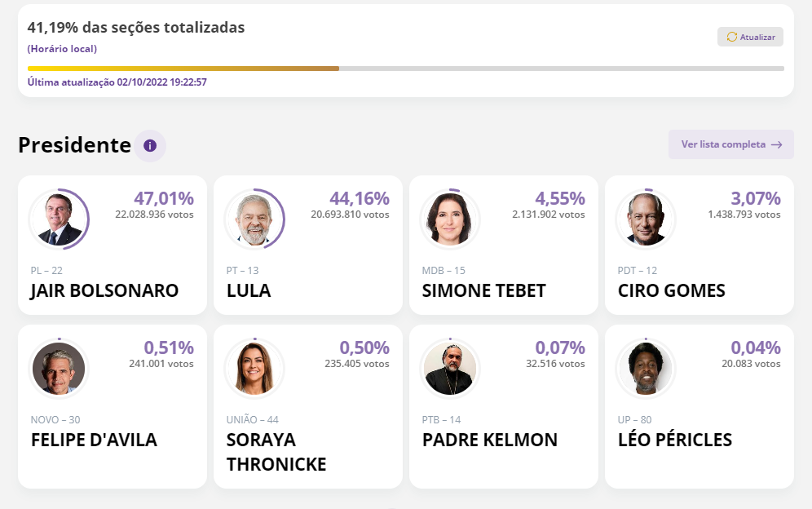Open Ver lista completa link
Image resolution: width=812 pixels, height=509 pixels.
pyautogui.click(x=730, y=144)
